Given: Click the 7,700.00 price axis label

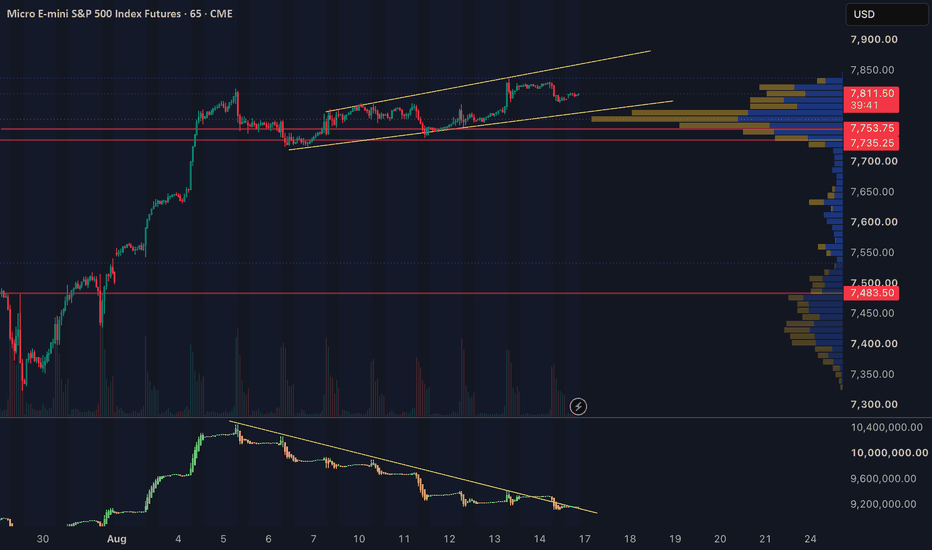Looking at the screenshot, I should (x=874, y=161).
